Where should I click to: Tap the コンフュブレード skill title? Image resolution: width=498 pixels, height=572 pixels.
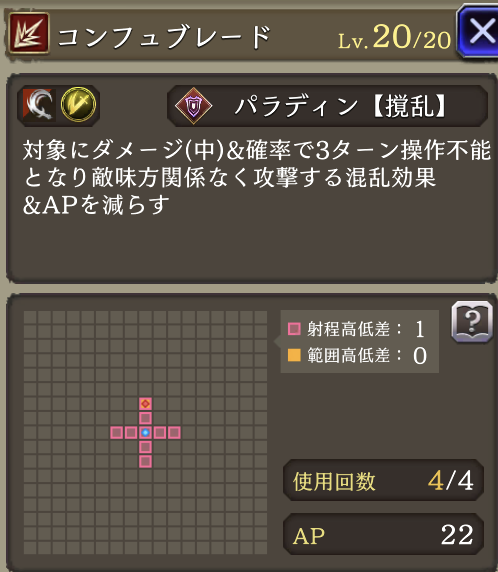click(164, 37)
